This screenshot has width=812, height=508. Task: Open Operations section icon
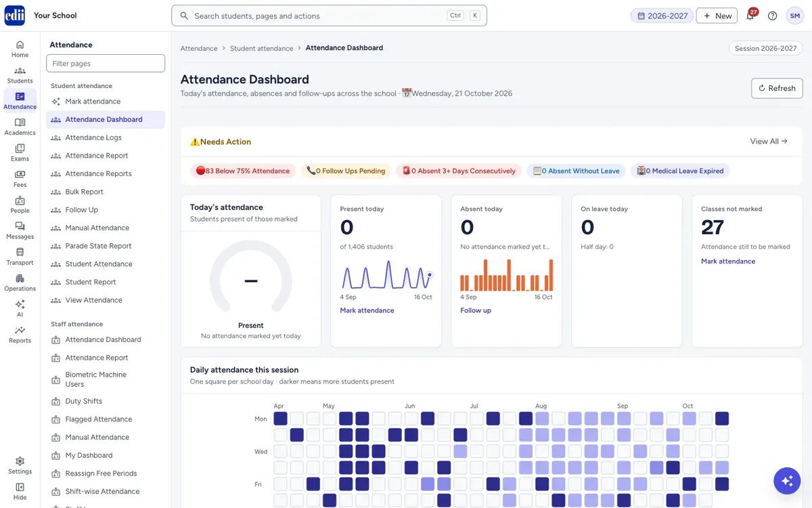tap(20, 283)
